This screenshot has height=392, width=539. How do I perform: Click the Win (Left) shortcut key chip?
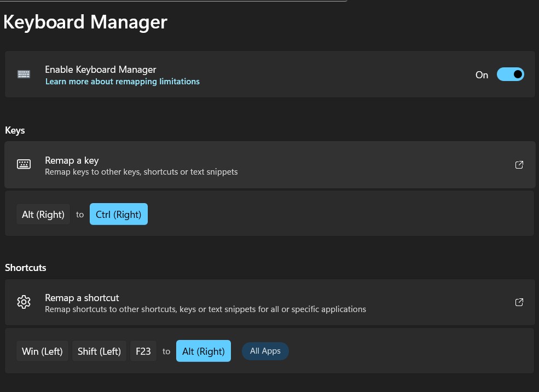[x=42, y=351]
